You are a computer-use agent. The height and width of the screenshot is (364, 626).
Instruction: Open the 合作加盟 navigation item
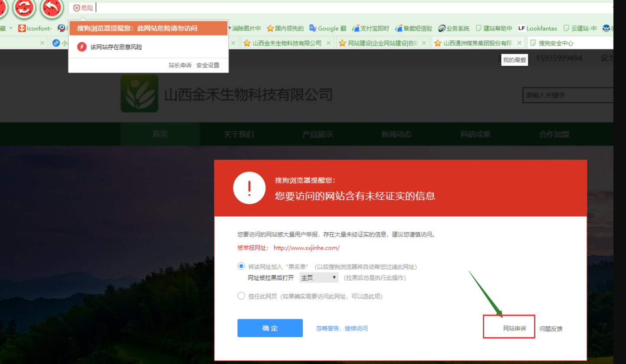pos(554,134)
